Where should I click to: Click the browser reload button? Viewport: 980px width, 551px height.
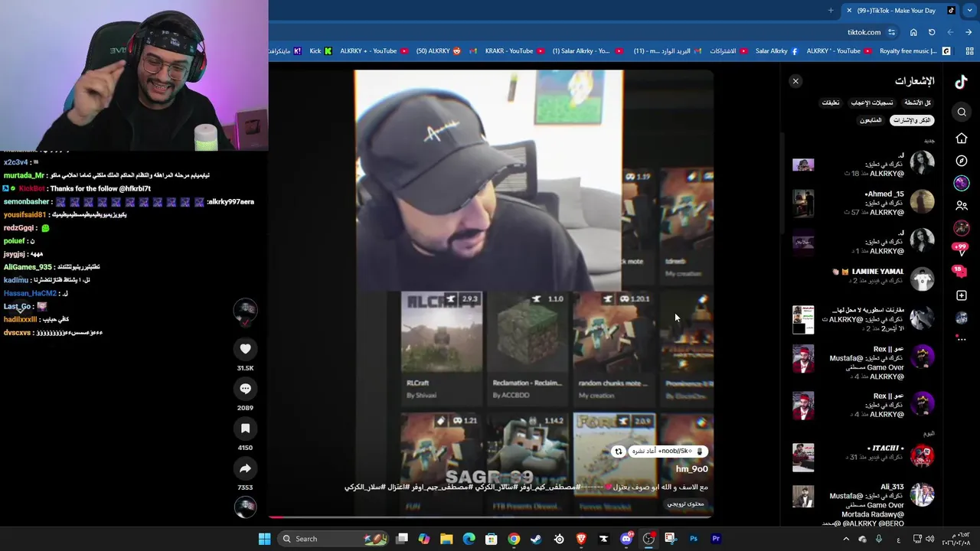(x=932, y=32)
